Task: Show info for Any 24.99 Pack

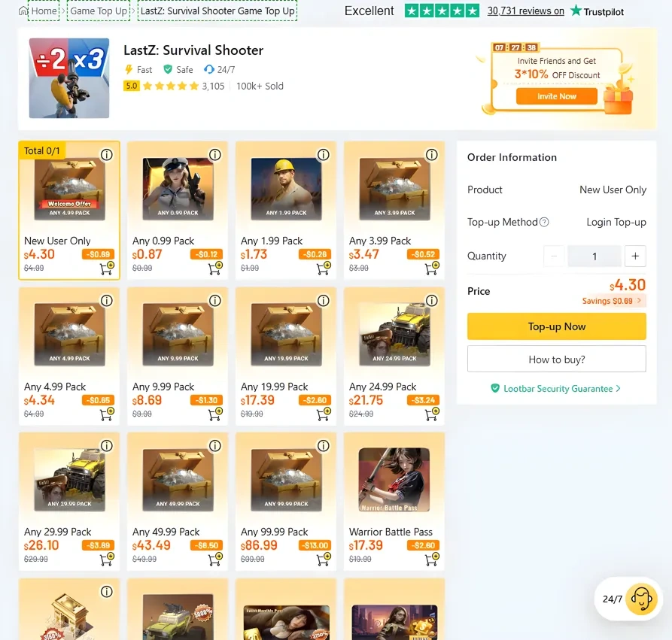Action: [432, 301]
